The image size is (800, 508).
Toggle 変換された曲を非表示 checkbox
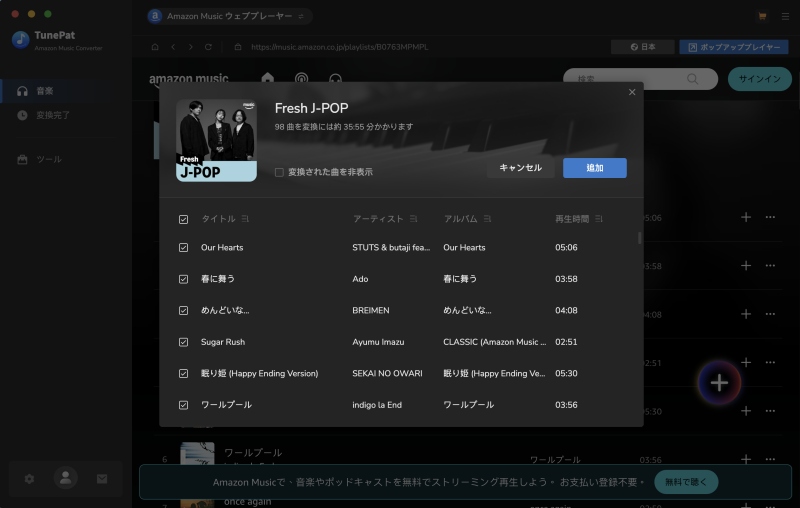(279, 172)
